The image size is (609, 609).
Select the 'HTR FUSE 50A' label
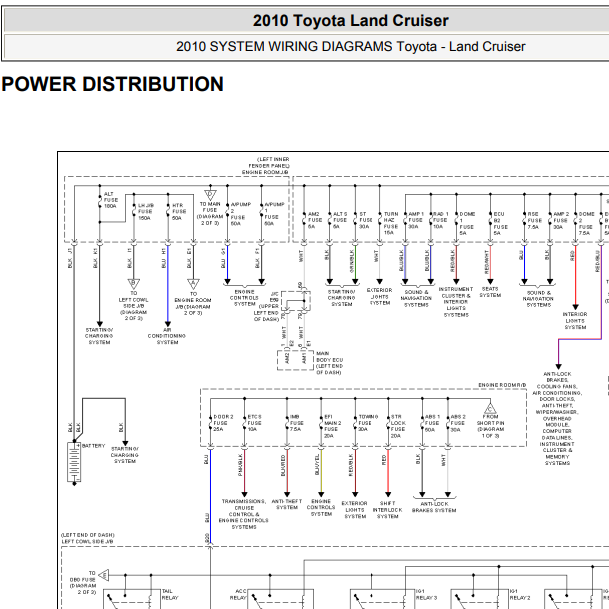tap(179, 212)
